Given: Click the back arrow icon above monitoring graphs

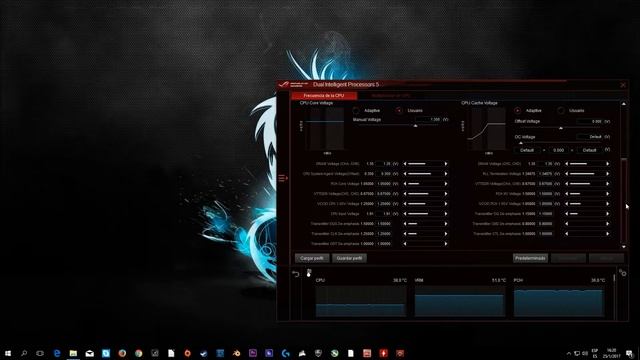Looking at the screenshot, I should (296, 274).
